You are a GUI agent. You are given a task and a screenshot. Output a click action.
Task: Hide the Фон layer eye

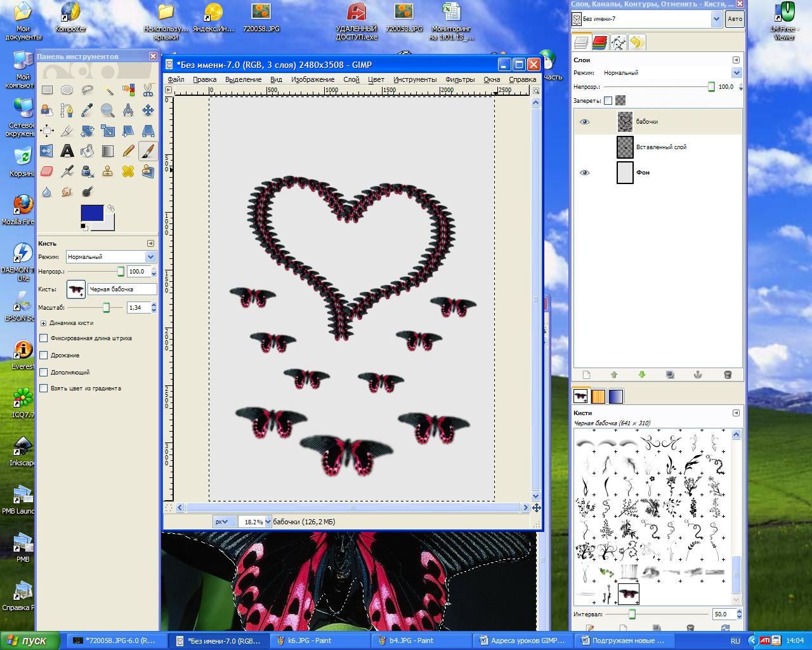[584, 173]
